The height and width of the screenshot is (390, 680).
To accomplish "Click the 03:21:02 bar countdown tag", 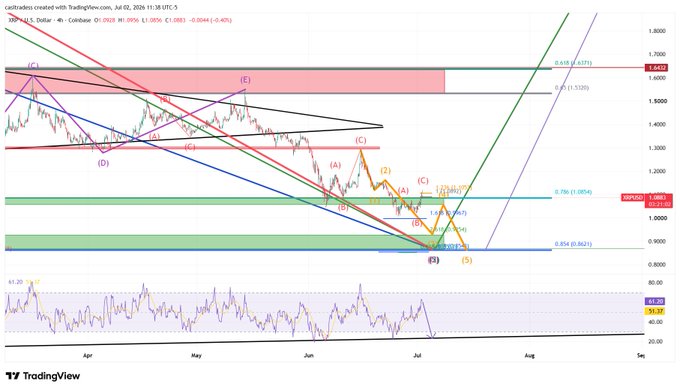I will 659,204.
